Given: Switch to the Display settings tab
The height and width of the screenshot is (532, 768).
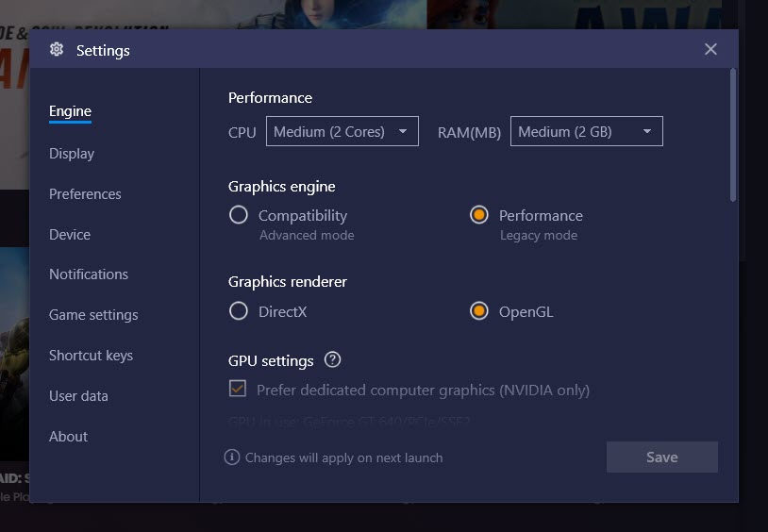Looking at the screenshot, I should pos(72,154).
